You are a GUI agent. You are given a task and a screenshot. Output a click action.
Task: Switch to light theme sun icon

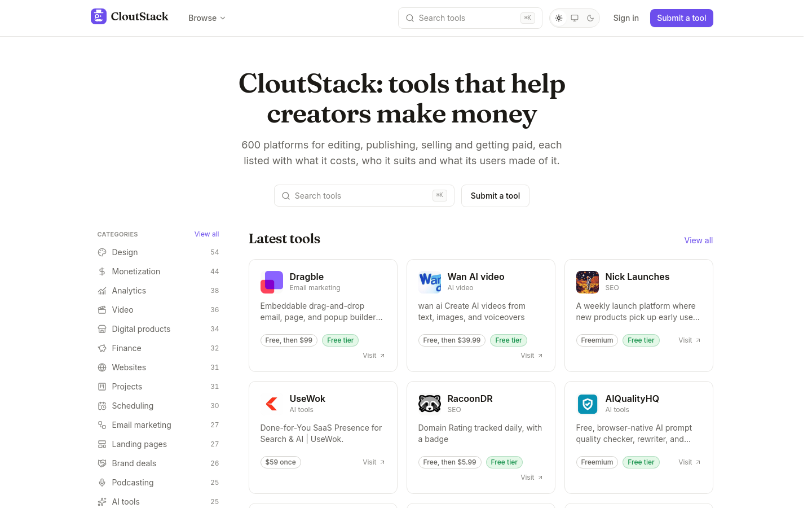point(559,18)
